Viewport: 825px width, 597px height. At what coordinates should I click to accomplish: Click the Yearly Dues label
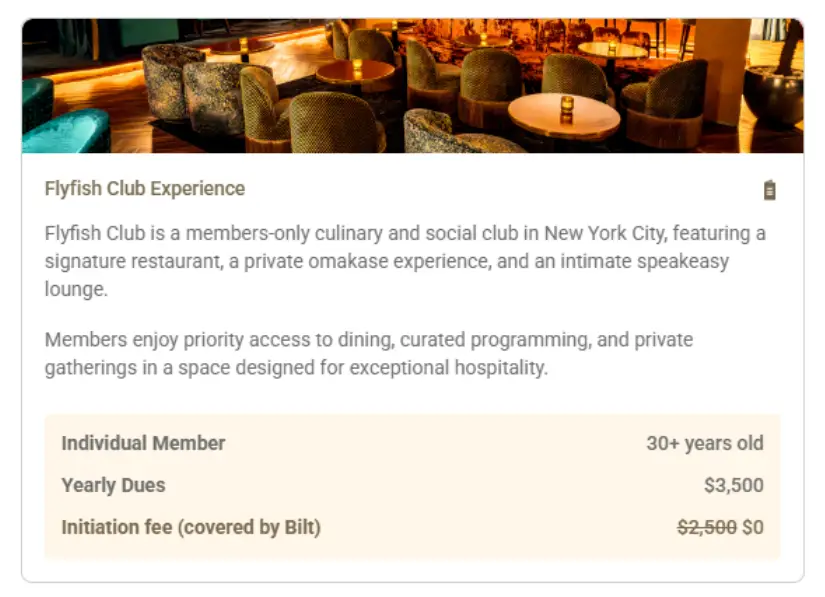click(x=113, y=485)
